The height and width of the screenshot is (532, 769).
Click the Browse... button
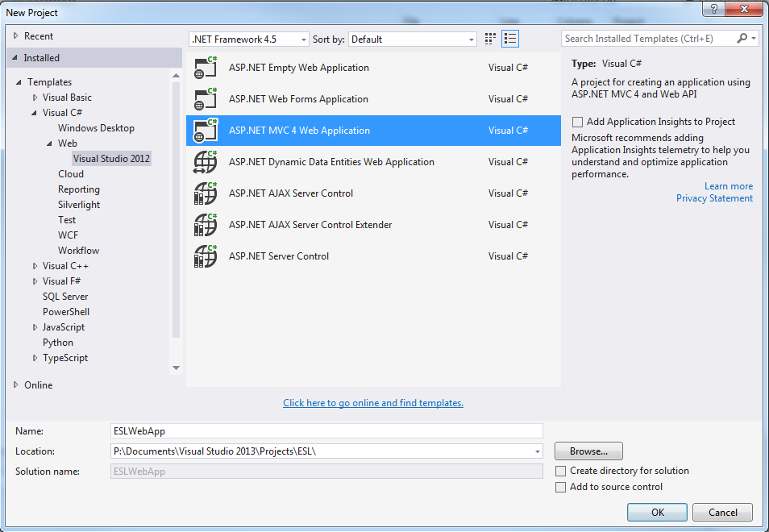pos(588,451)
